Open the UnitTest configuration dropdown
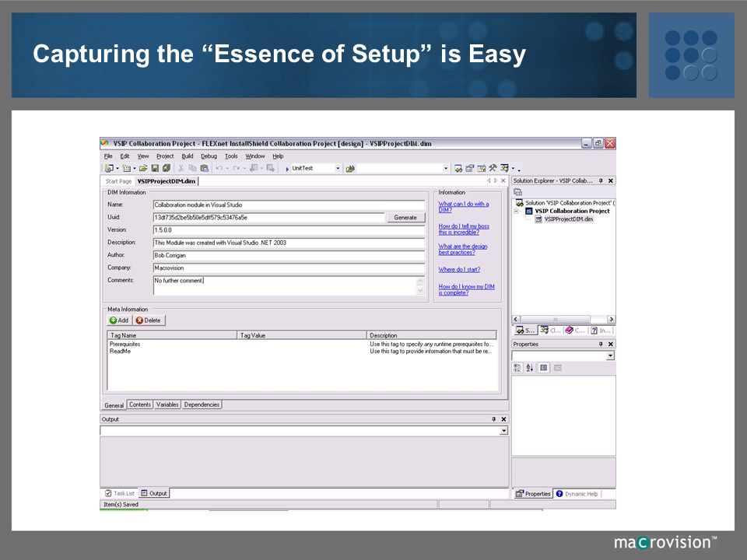 338,169
